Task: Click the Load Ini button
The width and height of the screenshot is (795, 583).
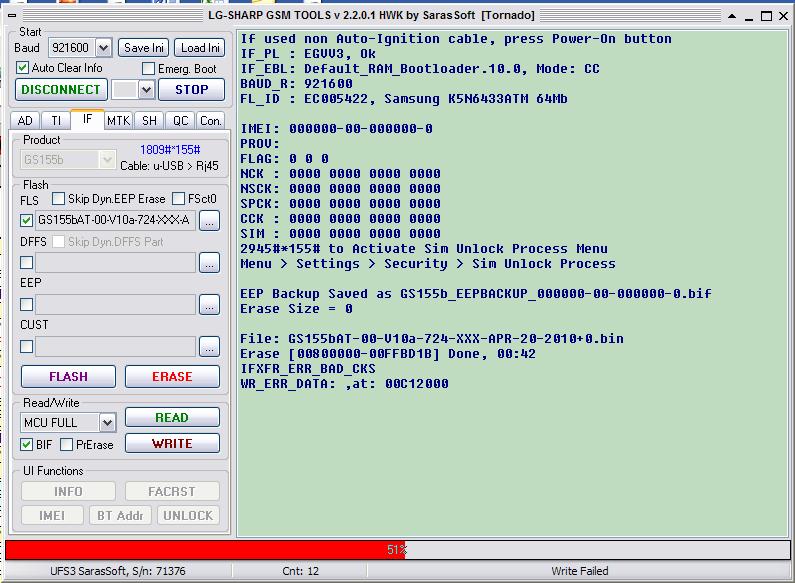Action: click(x=200, y=48)
